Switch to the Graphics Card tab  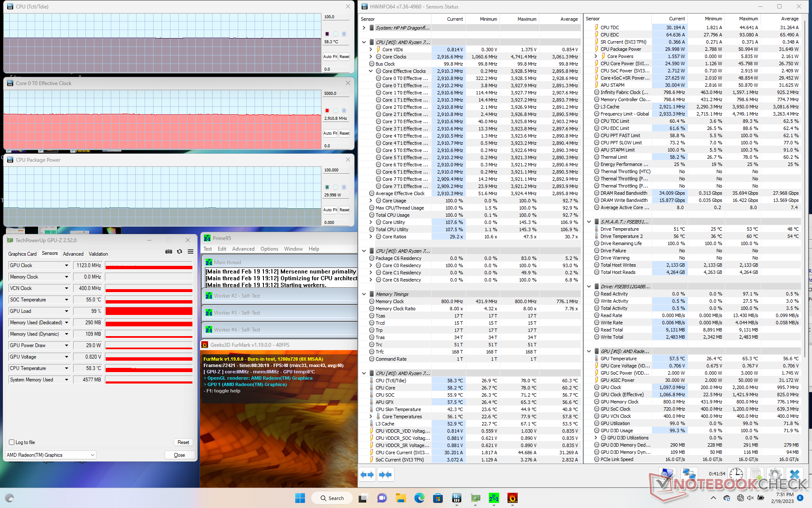22,254
